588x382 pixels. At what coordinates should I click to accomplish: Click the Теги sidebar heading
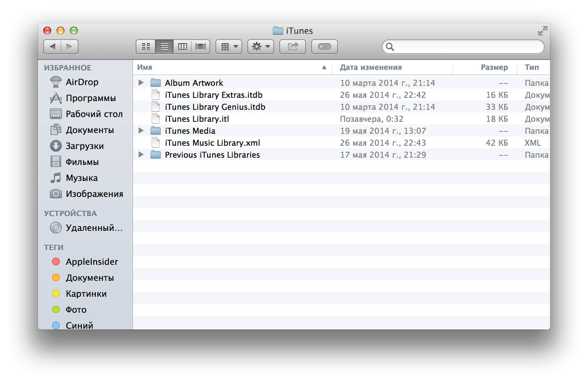[x=54, y=248]
